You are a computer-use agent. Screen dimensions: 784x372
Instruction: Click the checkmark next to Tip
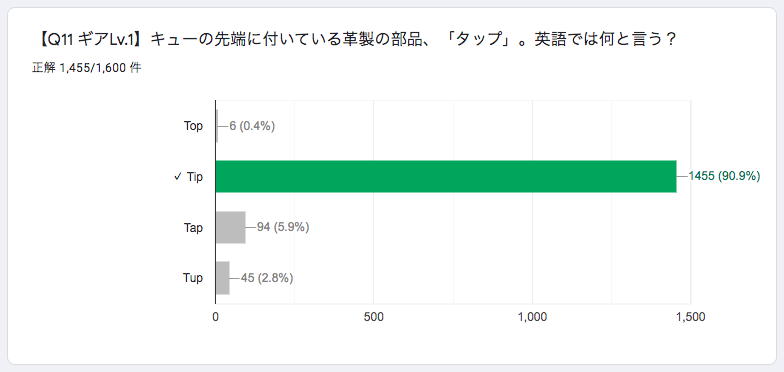click(x=177, y=177)
